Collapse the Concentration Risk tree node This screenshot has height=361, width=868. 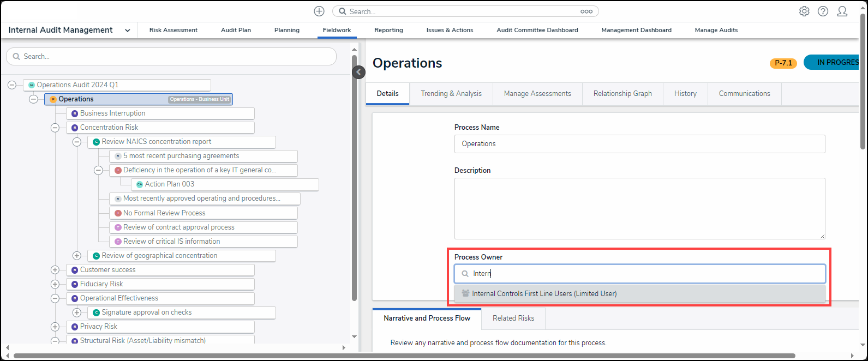(55, 128)
